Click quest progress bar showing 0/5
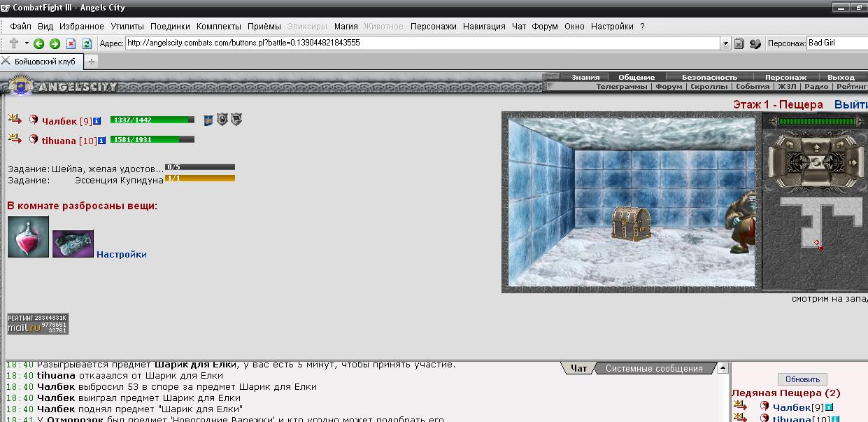The height and width of the screenshot is (422, 868). (x=200, y=167)
